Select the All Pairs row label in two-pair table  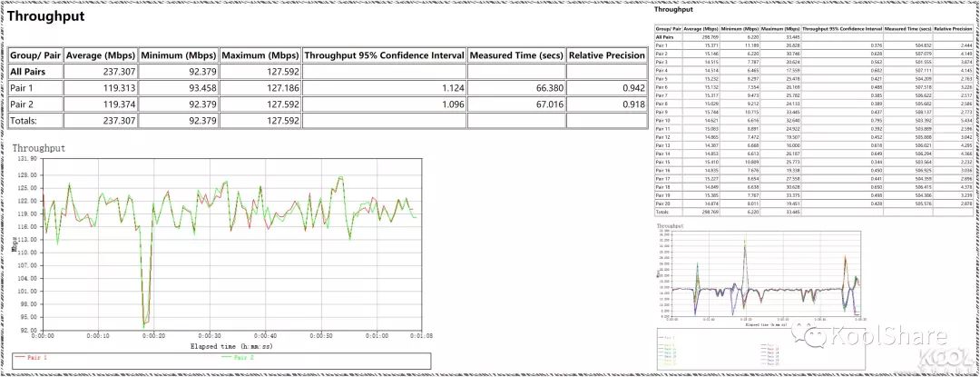pos(25,72)
